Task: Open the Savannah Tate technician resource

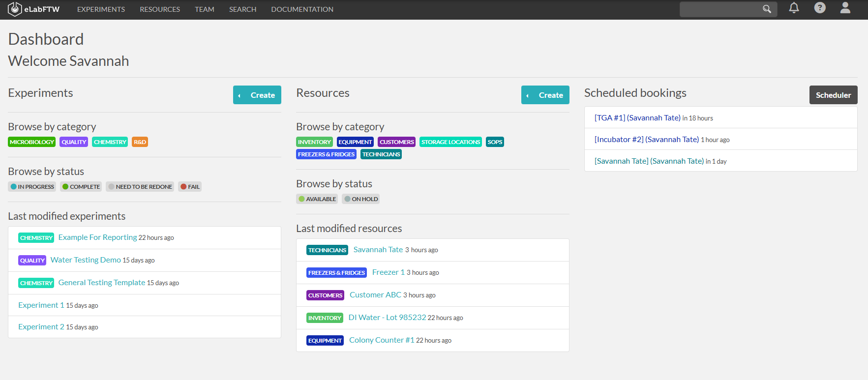Action: point(378,250)
